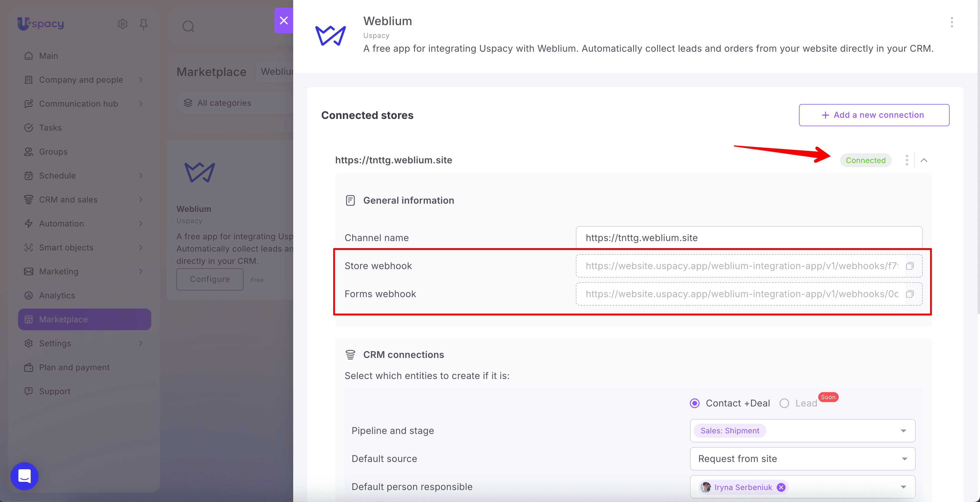Edit the Channel name field
Image resolution: width=980 pixels, height=502 pixels.
(x=749, y=238)
